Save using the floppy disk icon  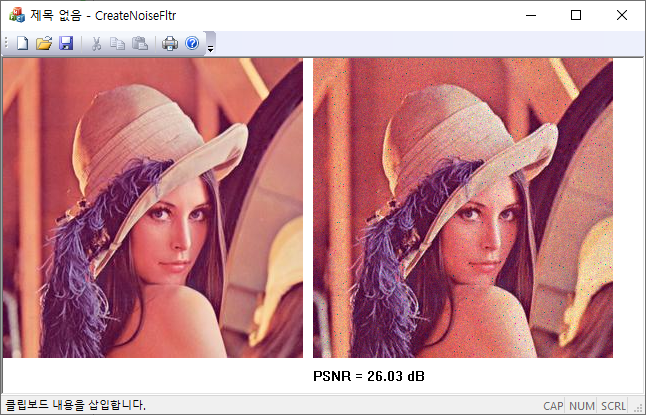click(66, 43)
